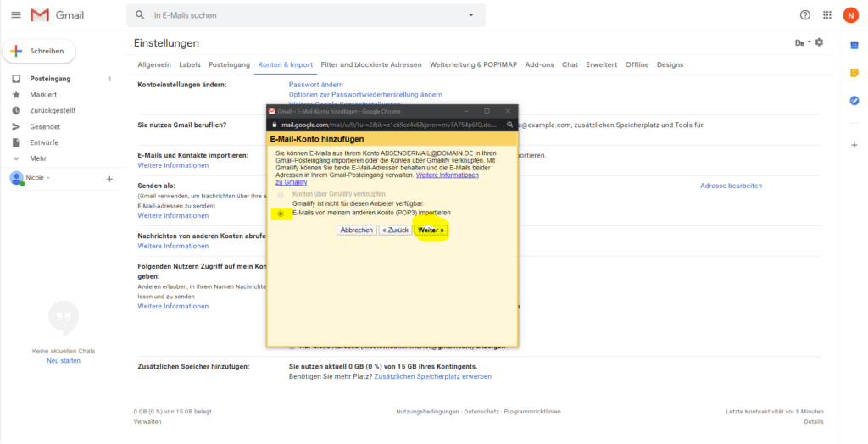The width and height of the screenshot is (868, 444).
Task: Click the Verwalten storage link
Action: (x=147, y=422)
